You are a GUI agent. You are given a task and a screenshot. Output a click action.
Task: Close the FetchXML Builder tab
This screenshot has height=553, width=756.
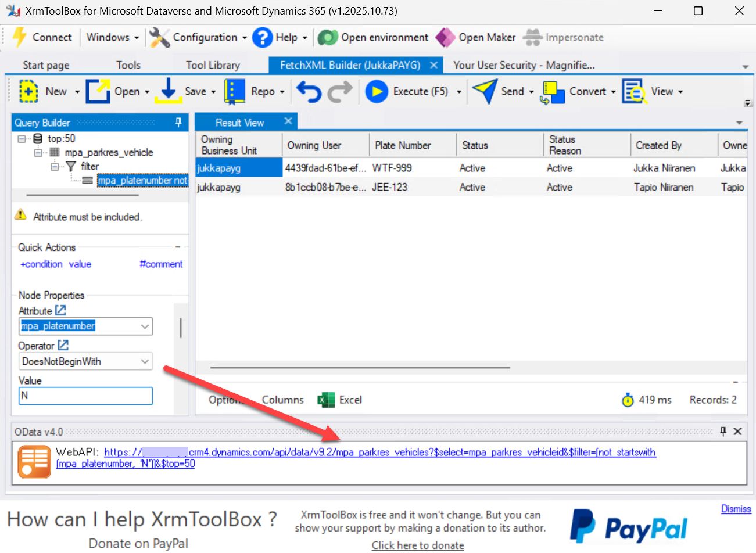(433, 65)
